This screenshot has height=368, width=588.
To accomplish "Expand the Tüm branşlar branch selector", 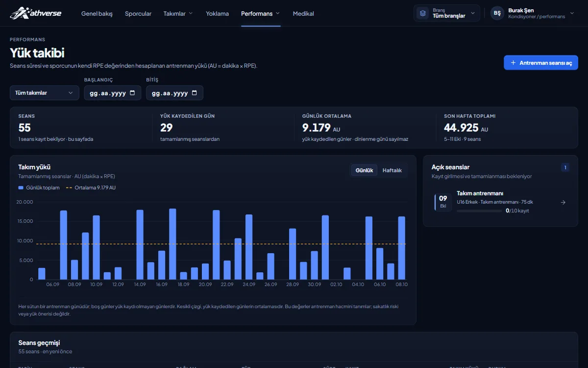I will [447, 13].
